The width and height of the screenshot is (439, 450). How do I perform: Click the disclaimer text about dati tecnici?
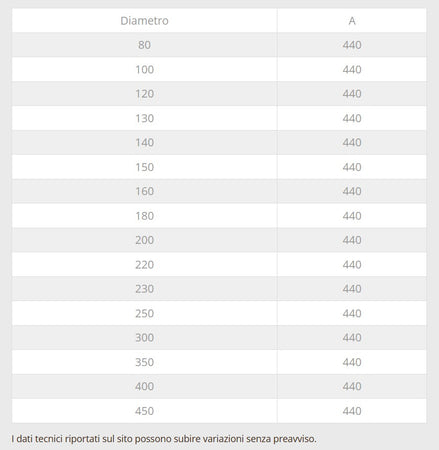[x=164, y=439]
